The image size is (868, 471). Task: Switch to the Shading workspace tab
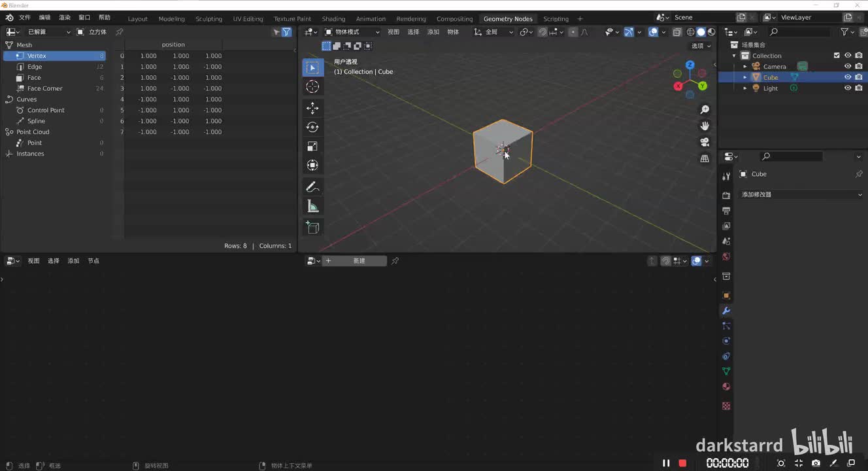coord(333,18)
